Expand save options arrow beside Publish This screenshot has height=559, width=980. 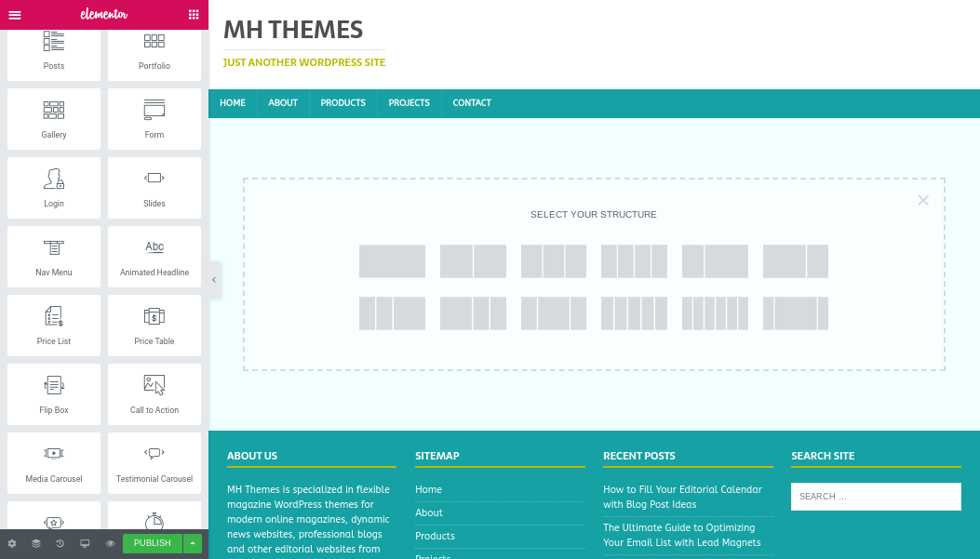193,543
